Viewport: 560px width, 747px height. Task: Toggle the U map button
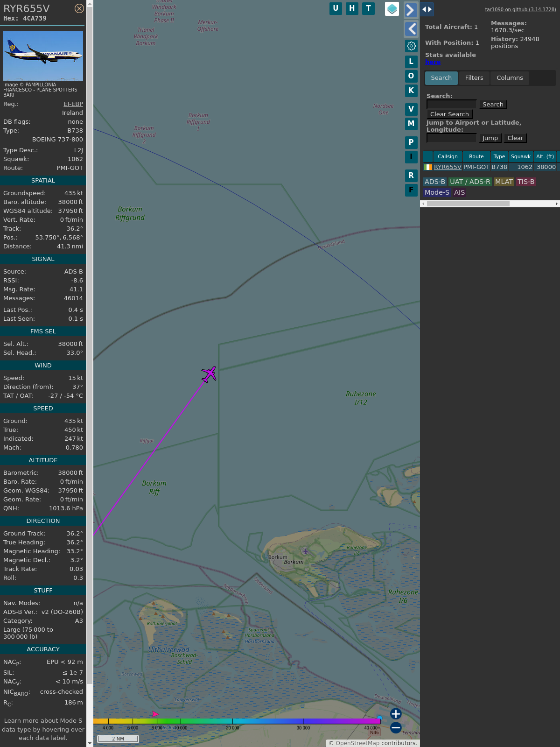(x=336, y=8)
